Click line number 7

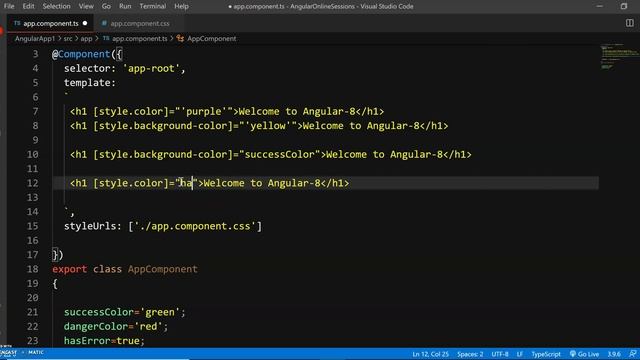coord(36,111)
